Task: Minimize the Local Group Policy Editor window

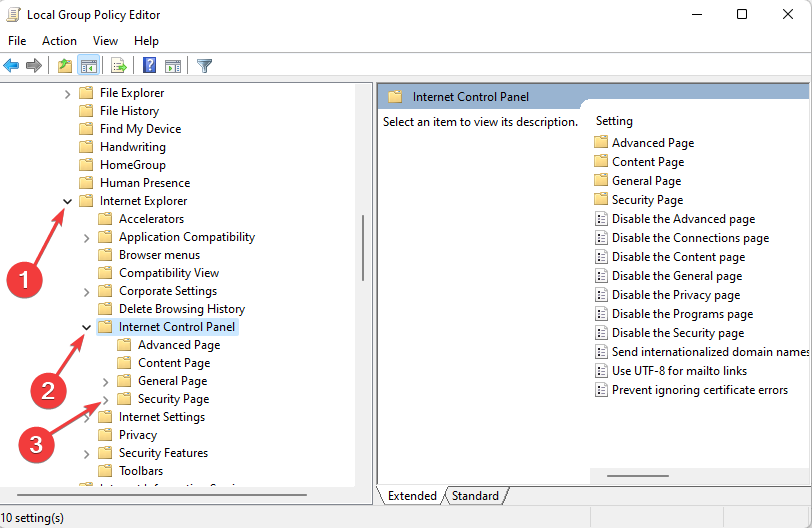Action: [697, 14]
